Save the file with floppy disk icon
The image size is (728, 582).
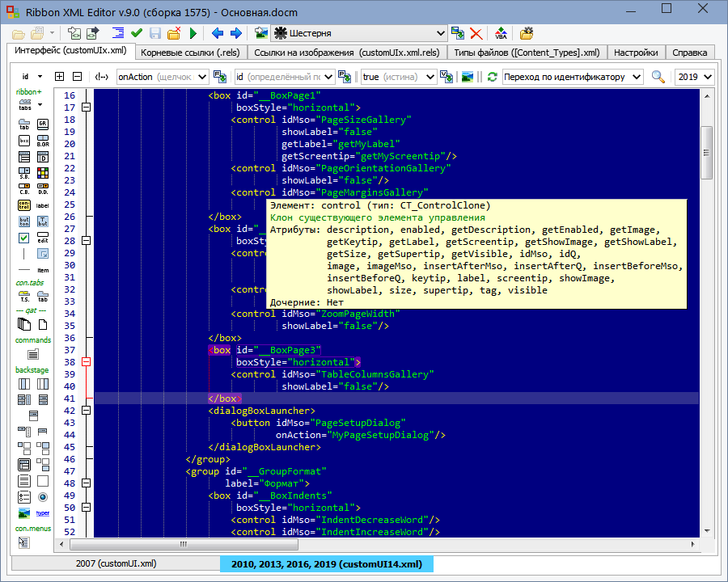pyautogui.click(x=155, y=33)
